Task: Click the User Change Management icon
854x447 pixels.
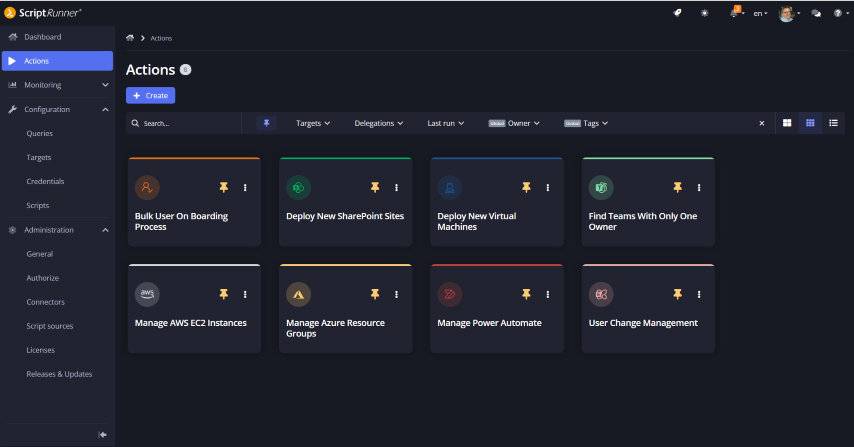Action: click(x=601, y=294)
